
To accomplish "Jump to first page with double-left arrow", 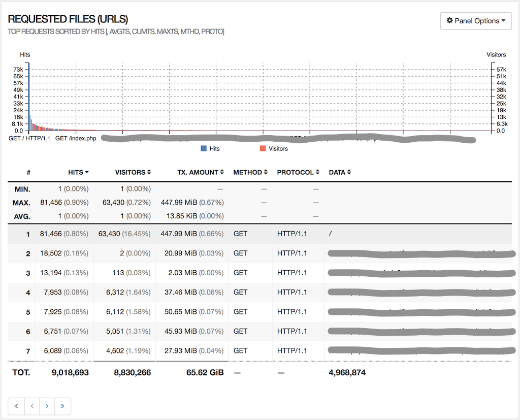I will point(16,406).
